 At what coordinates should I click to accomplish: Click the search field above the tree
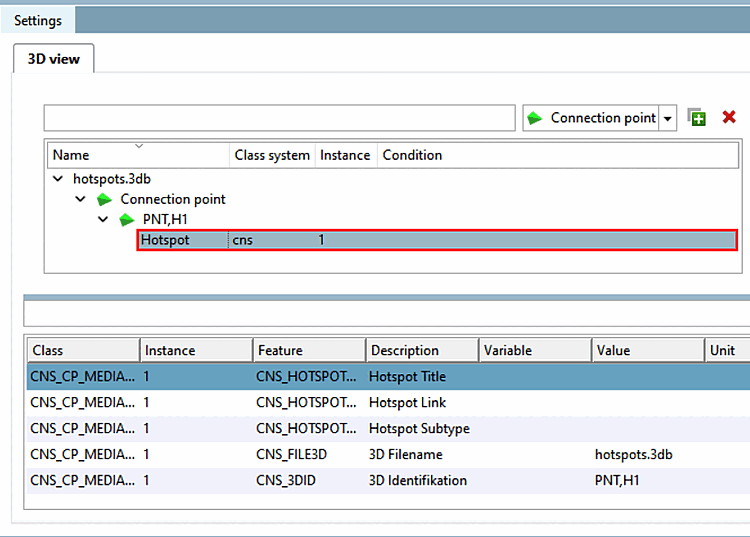(x=279, y=118)
